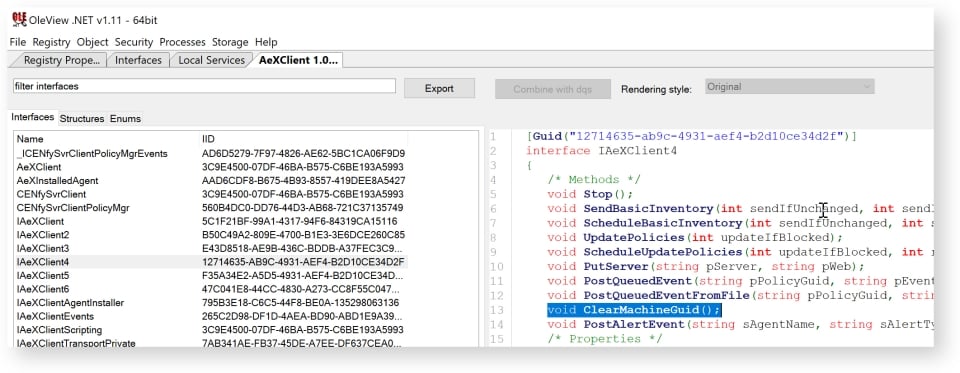Viewport: 960px width, 373px height.
Task: Click the interface IAeXClient4 declaration line
Action: [601, 150]
